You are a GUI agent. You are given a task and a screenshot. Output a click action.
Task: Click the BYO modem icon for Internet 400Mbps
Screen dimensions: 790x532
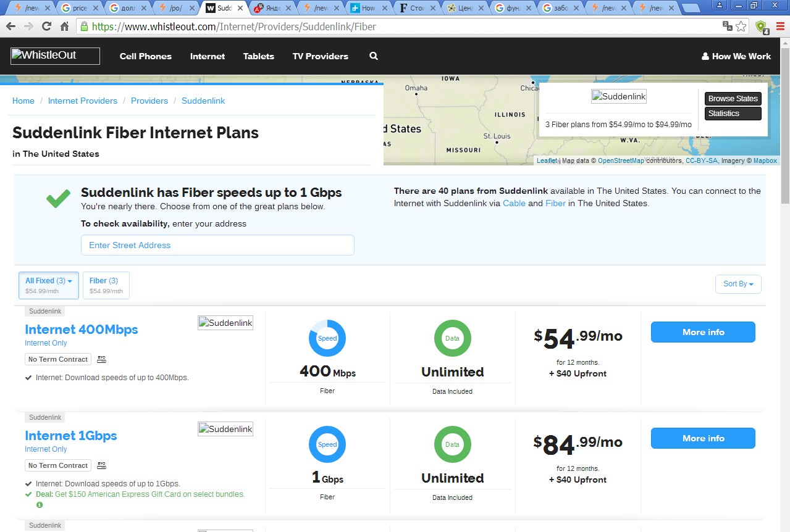click(102, 359)
